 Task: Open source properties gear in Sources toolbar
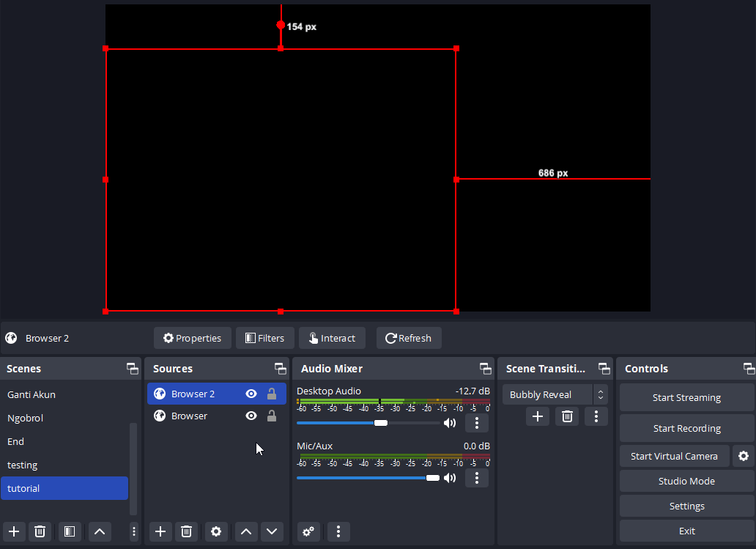coord(216,531)
